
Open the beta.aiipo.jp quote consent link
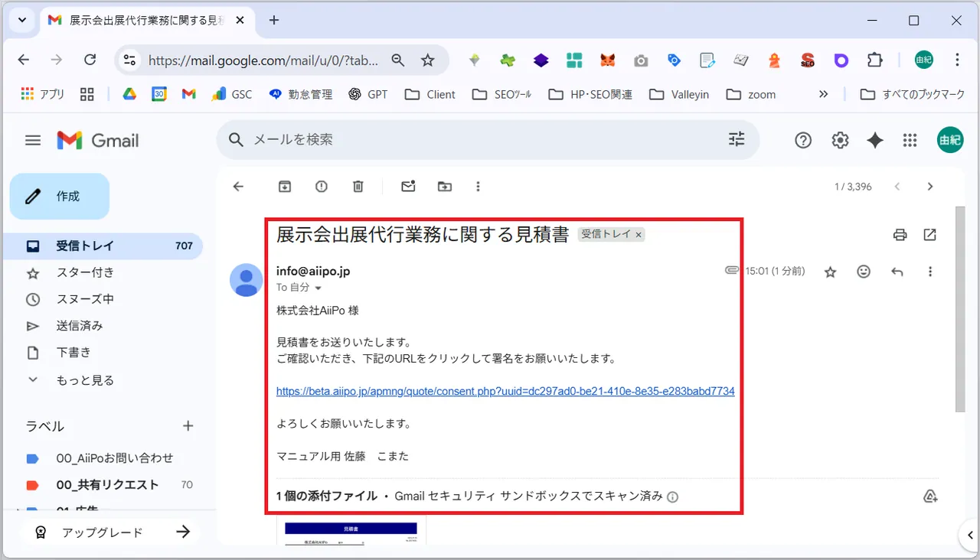click(505, 391)
